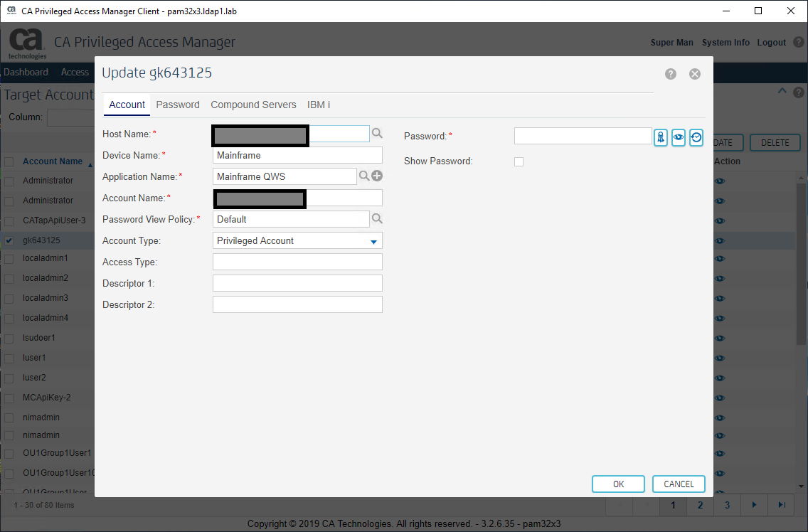Screen dimensions: 808x532
Task: Click the eye icon in gk643125's Action column
Action: tap(720, 240)
